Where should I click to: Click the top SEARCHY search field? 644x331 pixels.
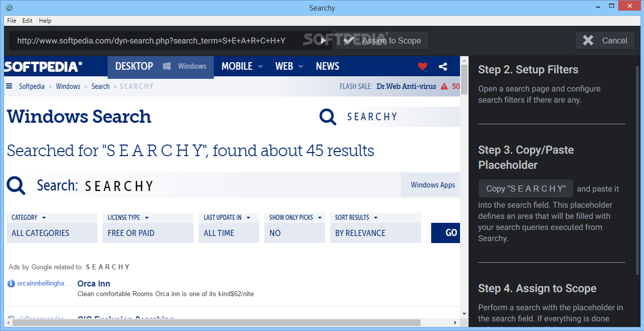(x=402, y=117)
